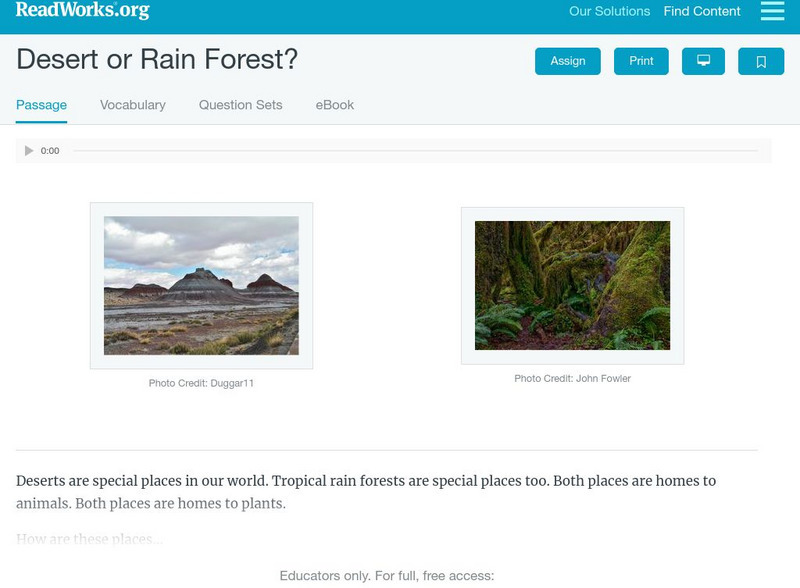The width and height of the screenshot is (800, 588).
Task: Open the Question Sets tab
Action: [242, 104]
